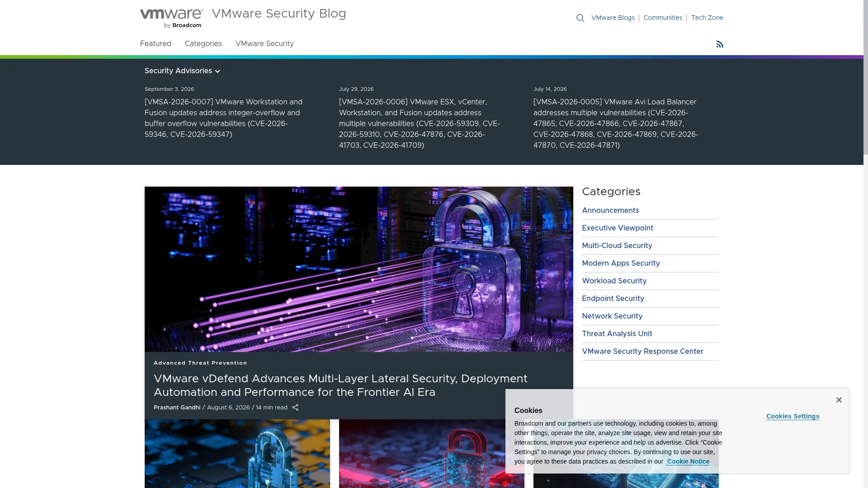
Task: View author Prashant Gandhi
Action: [x=177, y=408]
